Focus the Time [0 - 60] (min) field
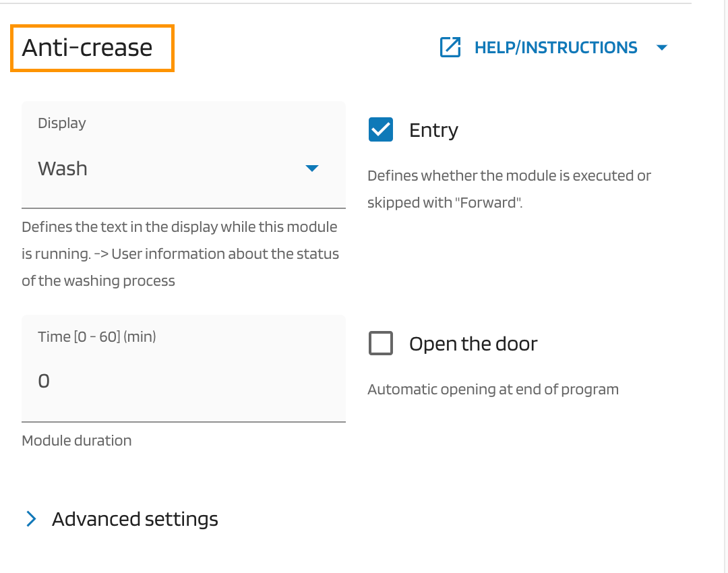Image resolution: width=728 pixels, height=573 pixels. (x=183, y=381)
